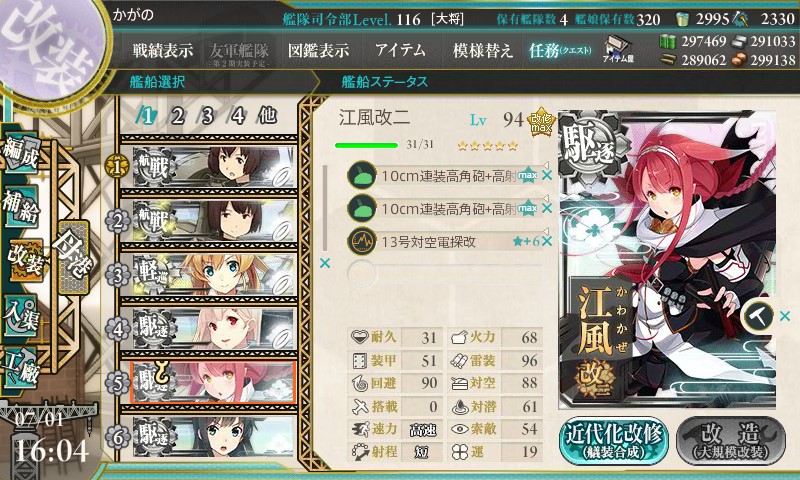Return to home port via 母港 icon

(x=73, y=257)
